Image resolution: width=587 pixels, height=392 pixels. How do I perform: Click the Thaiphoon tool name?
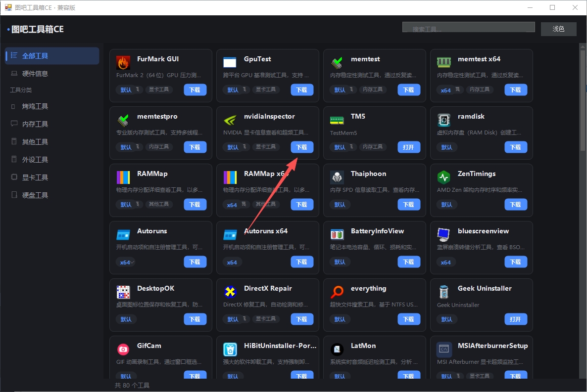(x=368, y=174)
